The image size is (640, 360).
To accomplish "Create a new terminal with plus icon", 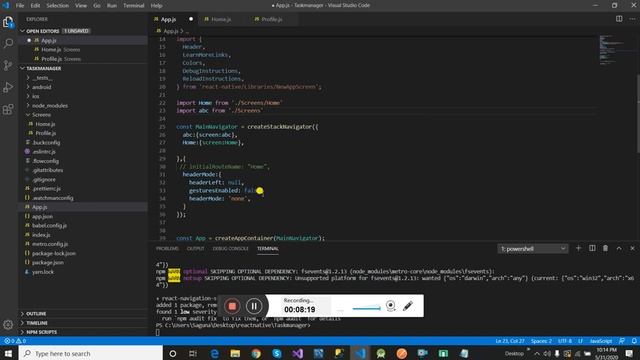I will pos(578,248).
